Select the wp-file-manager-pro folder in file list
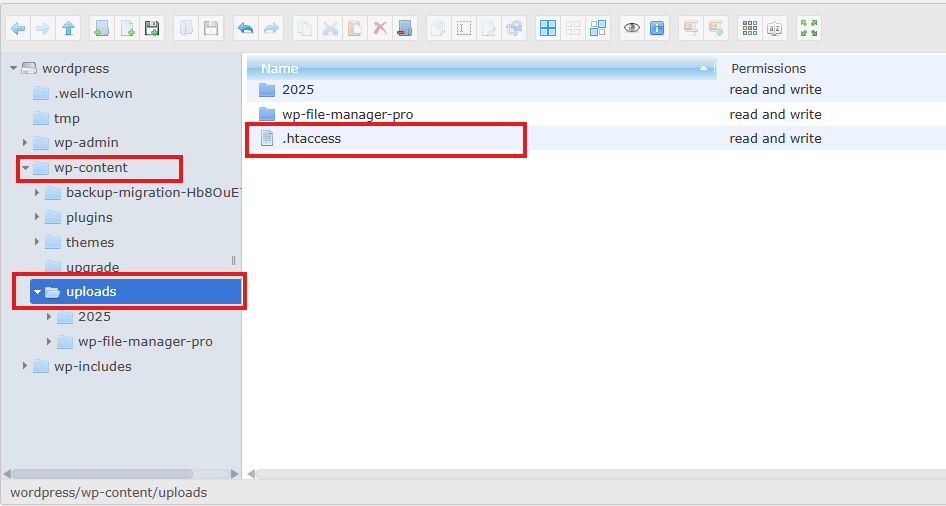Screen dimensions: 946x506 coord(347,114)
